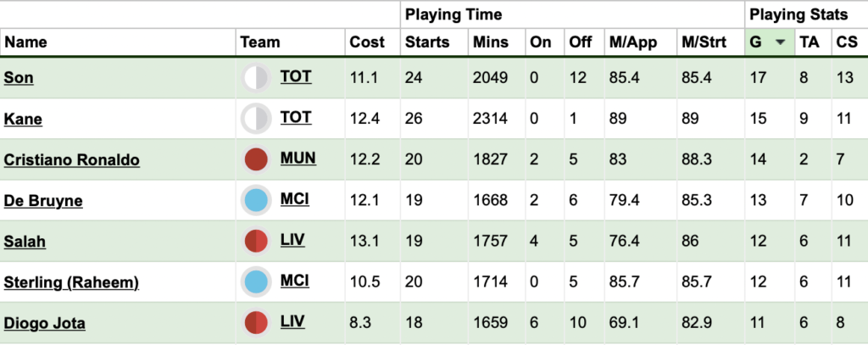
Task: Click Liverpool badge icon beside Diogo Jota
Action: 256,323
